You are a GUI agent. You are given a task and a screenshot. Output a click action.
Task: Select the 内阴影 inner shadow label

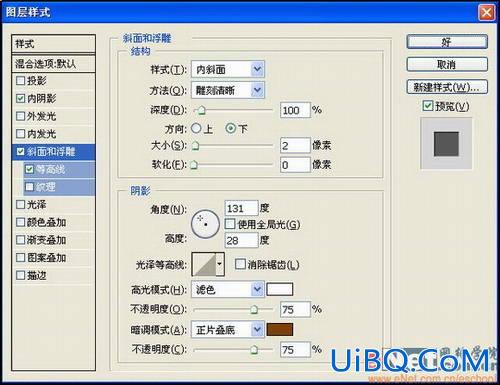[x=42, y=98]
